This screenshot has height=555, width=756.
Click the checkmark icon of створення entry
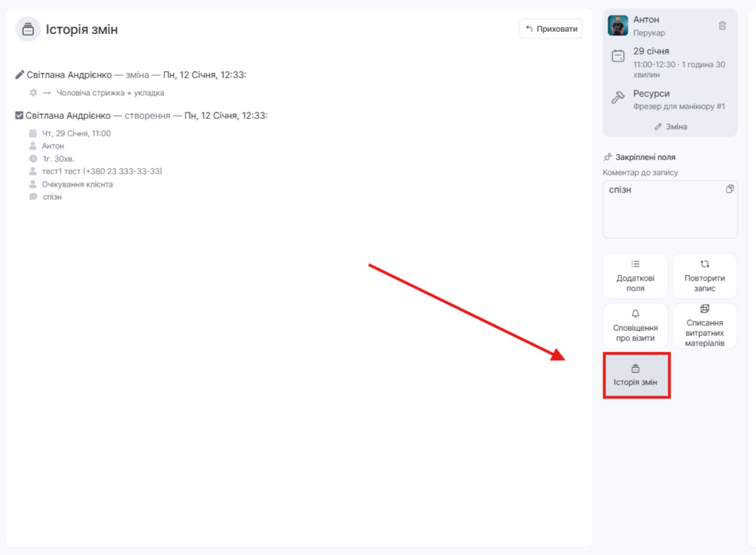click(x=19, y=116)
